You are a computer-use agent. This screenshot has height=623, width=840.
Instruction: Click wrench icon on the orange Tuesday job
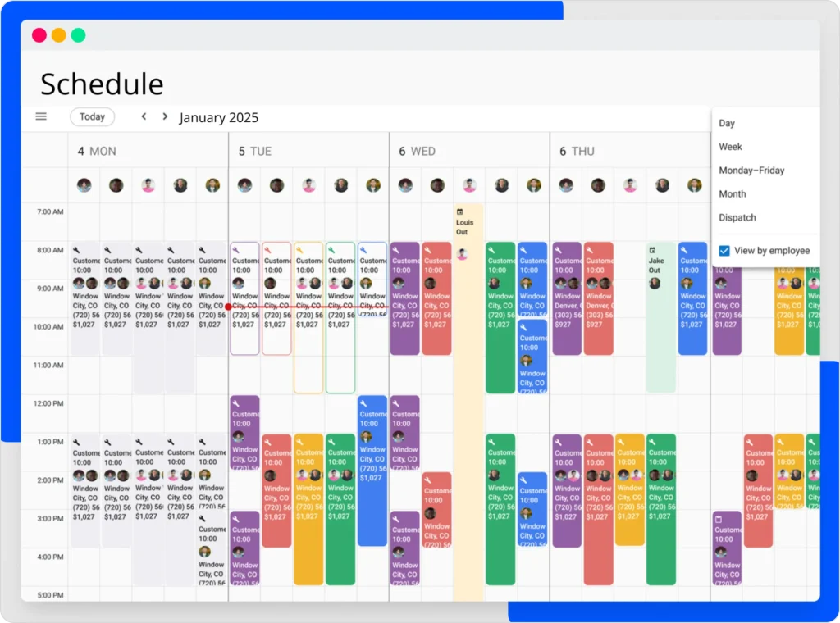coord(299,252)
